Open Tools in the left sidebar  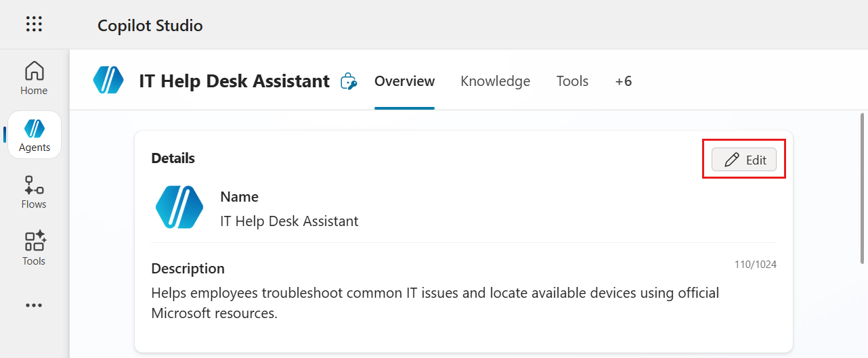(34, 248)
